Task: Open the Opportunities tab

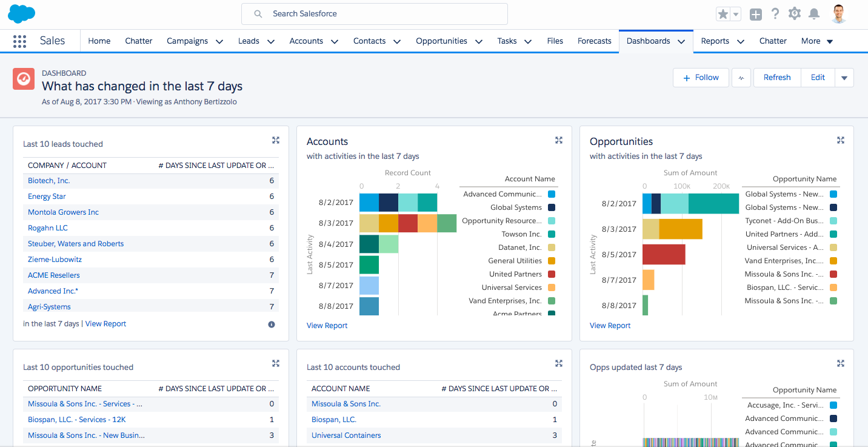Action: [x=441, y=41]
